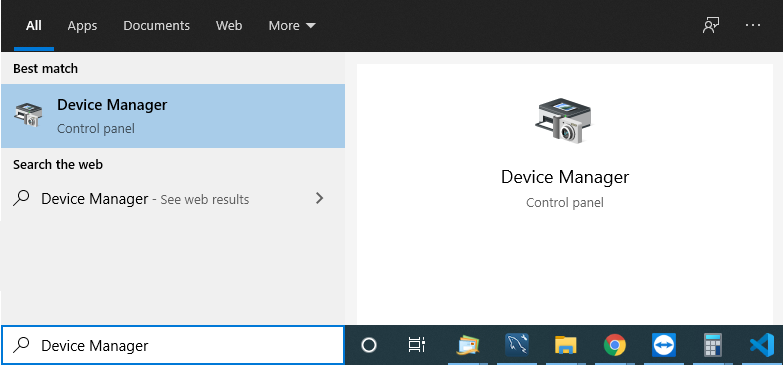Open MySQL Workbench from taskbar

(517, 345)
